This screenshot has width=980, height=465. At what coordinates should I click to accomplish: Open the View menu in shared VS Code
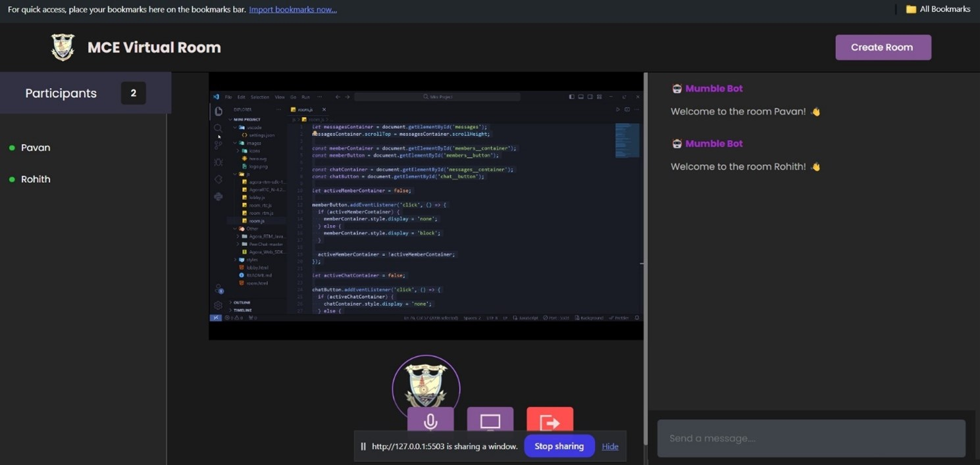pyautogui.click(x=280, y=97)
